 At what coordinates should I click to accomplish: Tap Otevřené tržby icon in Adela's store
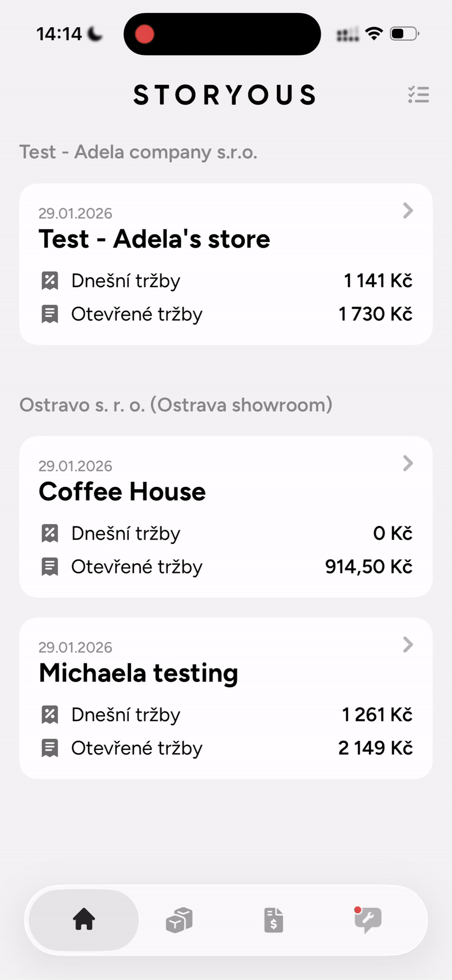tap(50, 314)
